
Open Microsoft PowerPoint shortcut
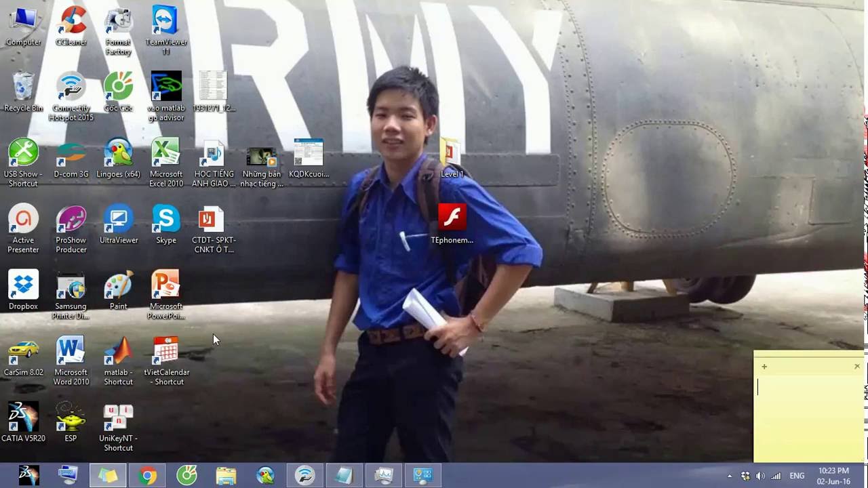165,295
